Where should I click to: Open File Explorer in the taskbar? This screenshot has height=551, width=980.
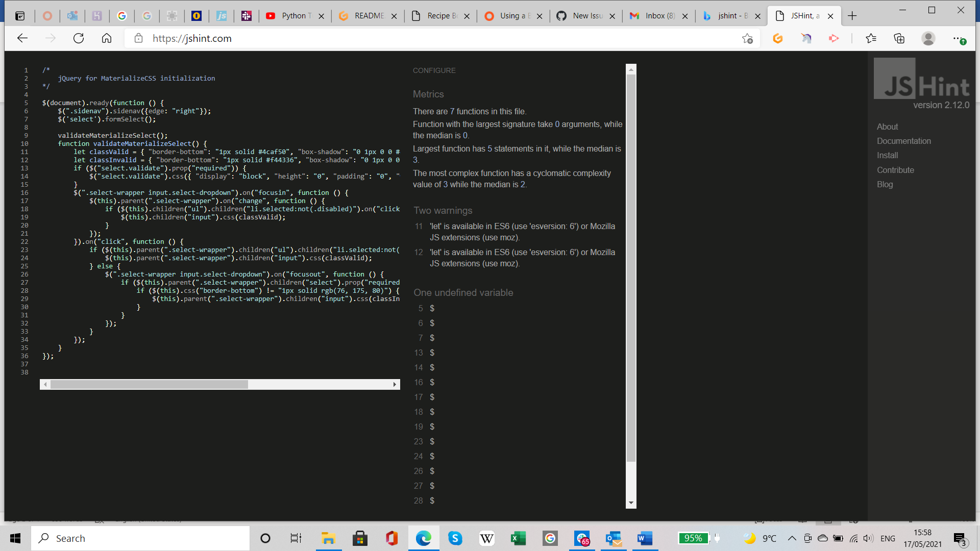click(x=328, y=538)
